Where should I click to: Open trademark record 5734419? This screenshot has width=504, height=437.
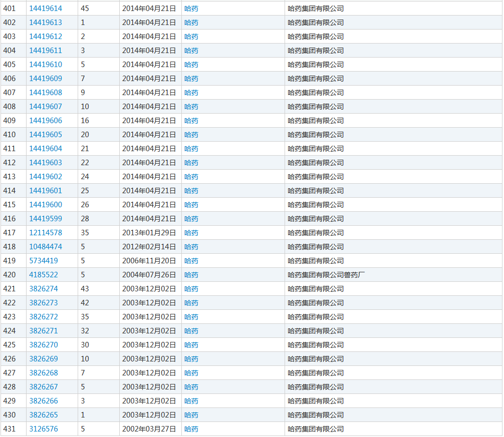[x=44, y=261]
